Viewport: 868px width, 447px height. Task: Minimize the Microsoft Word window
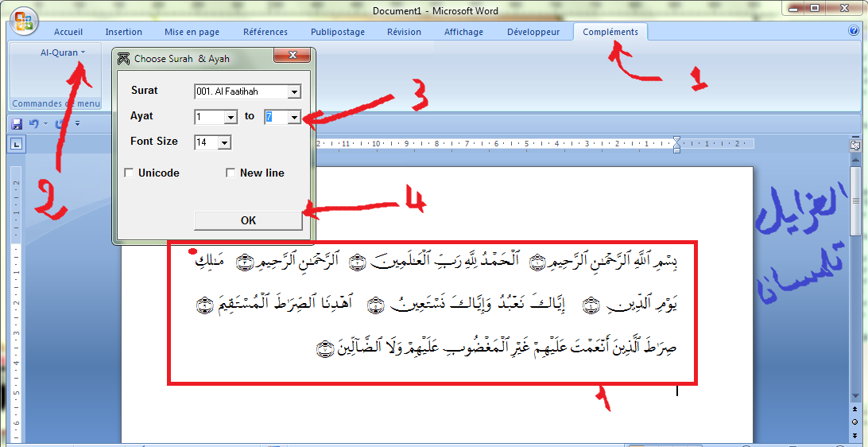792,8
